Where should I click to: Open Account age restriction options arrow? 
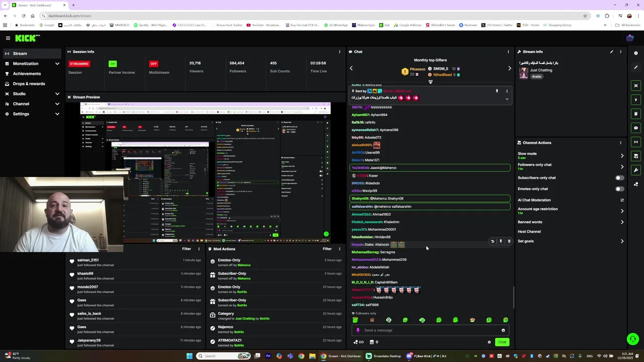pos(622,211)
